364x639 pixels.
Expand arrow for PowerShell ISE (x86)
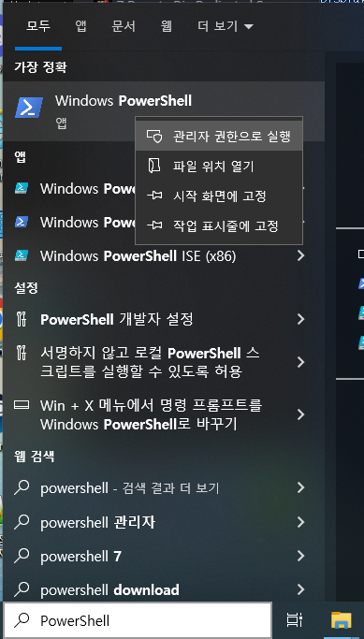point(300,255)
